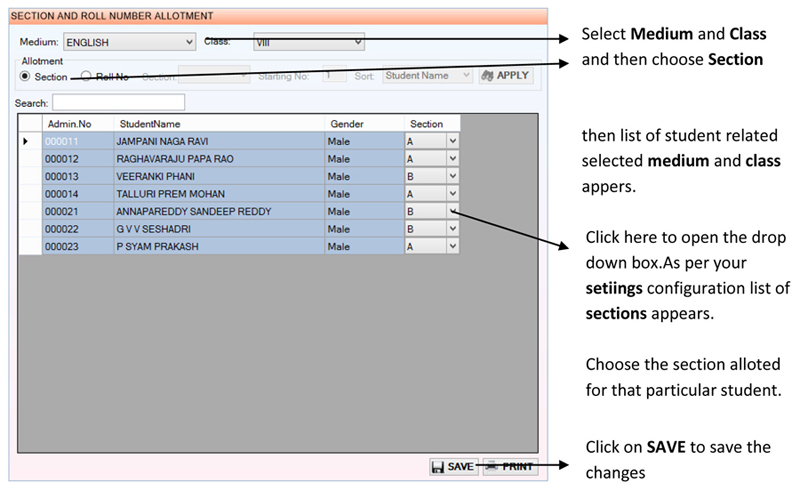Image resolution: width=800 pixels, height=491 pixels.
Task: Select the Section allotment radio button
Action: (x=24, y=77)
